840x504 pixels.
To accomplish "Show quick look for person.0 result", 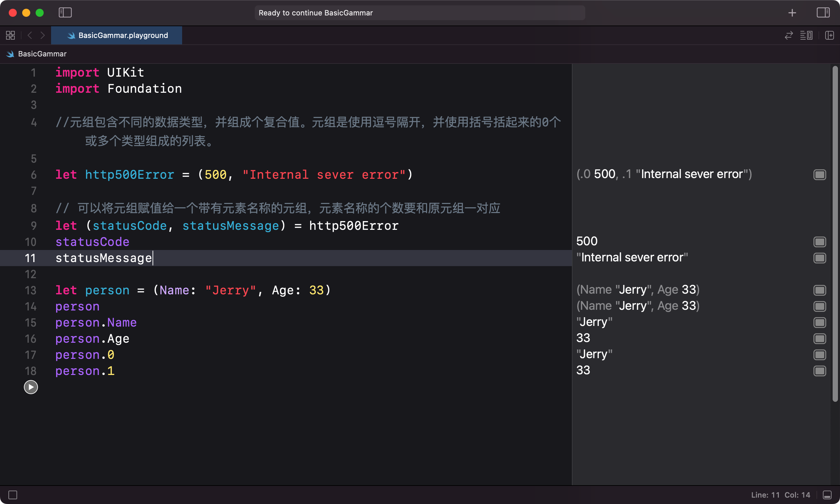I will coord(820,355).
